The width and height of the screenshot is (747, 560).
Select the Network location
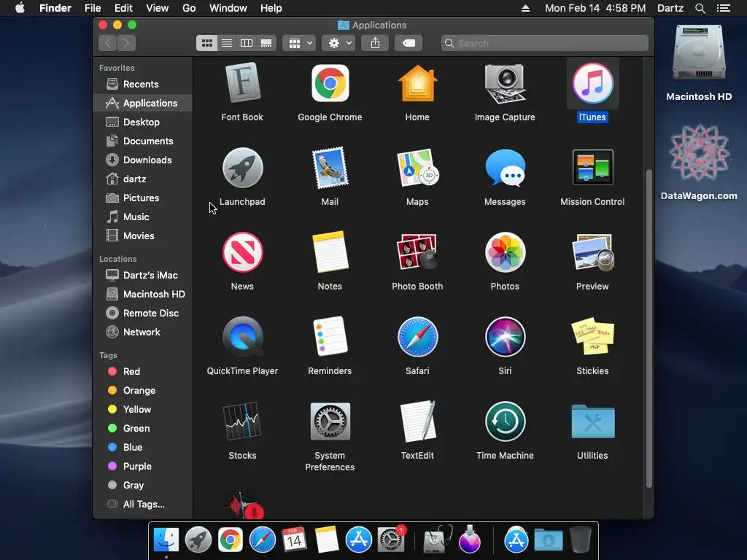142,332
